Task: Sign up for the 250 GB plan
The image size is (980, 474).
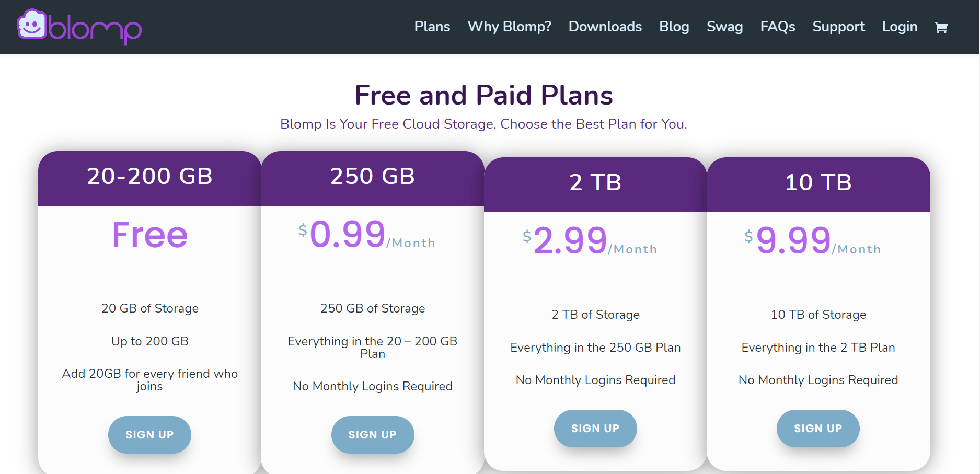Action: click(x=372, y=434)
